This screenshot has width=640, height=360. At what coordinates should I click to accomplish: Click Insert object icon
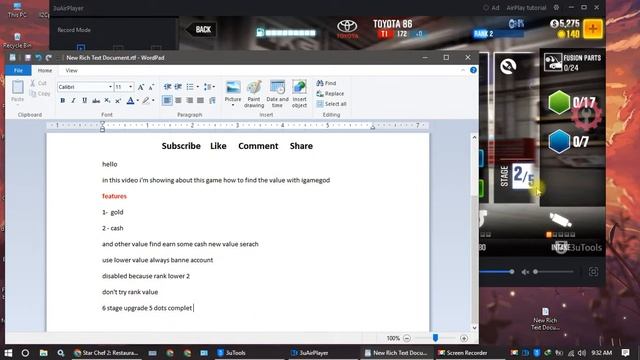[x=299, y=94]
